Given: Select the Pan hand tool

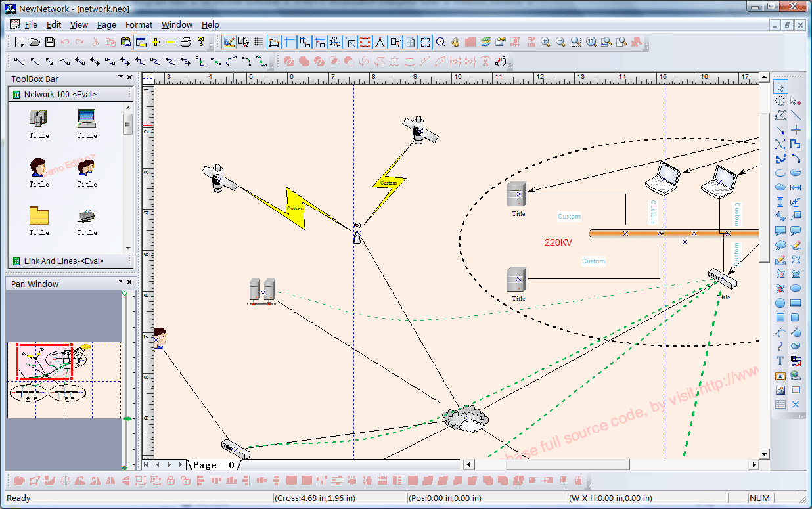Looking at the screenshot, I should point(455,42).
